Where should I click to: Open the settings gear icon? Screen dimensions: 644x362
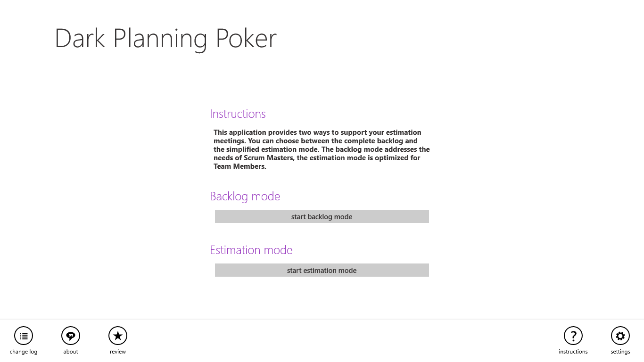click(x=620, y=336)
